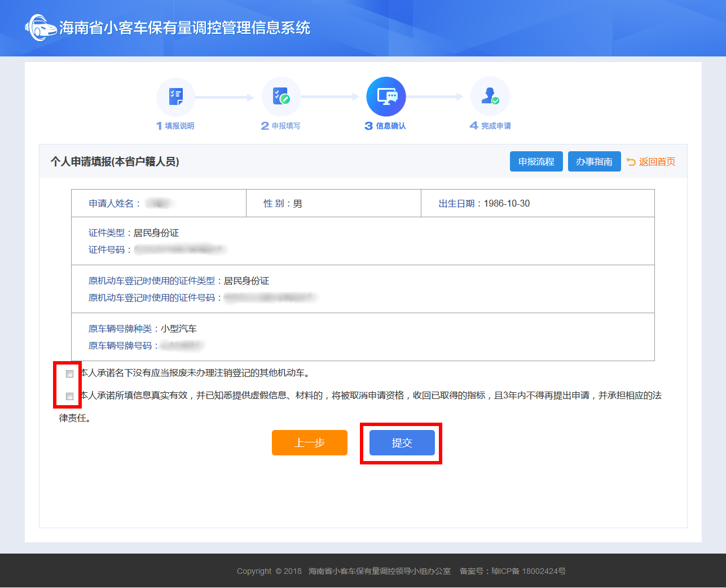Open the 办事指南 guide

pyautogui.click(x=594, y=161)
